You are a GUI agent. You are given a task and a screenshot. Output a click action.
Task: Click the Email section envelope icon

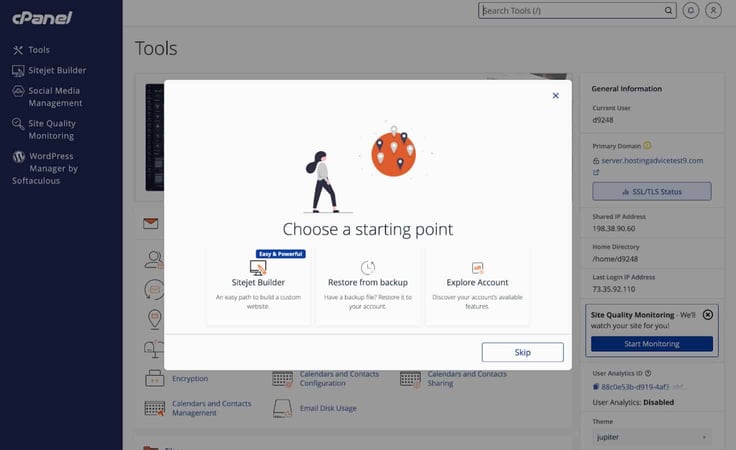coord(151,223)
